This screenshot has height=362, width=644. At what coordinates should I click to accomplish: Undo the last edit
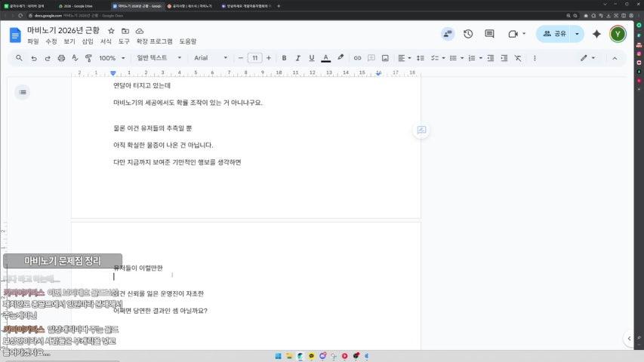[x=34, y=58]
